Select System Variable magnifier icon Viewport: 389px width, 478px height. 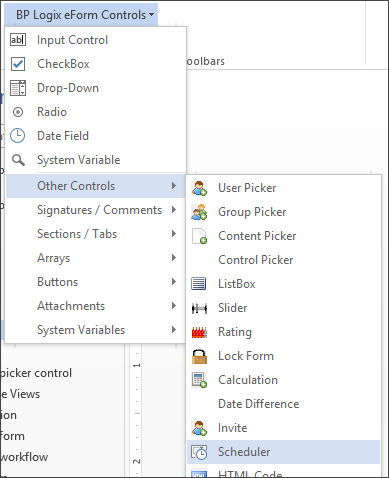[x=18, y=160]
